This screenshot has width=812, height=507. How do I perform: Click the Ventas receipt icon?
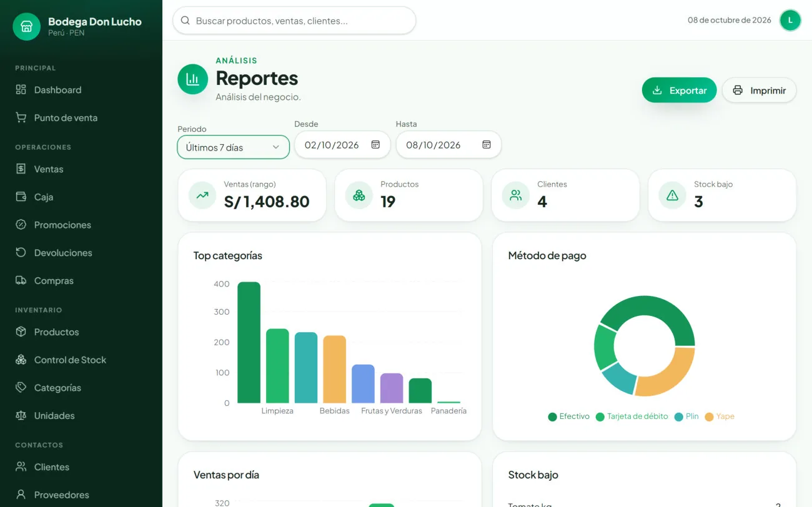(21, 169)
